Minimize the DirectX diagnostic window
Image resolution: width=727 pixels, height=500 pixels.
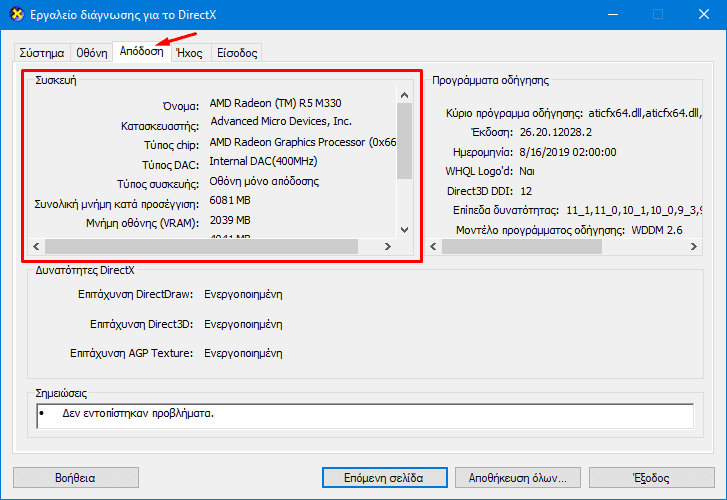click(613, 14)
